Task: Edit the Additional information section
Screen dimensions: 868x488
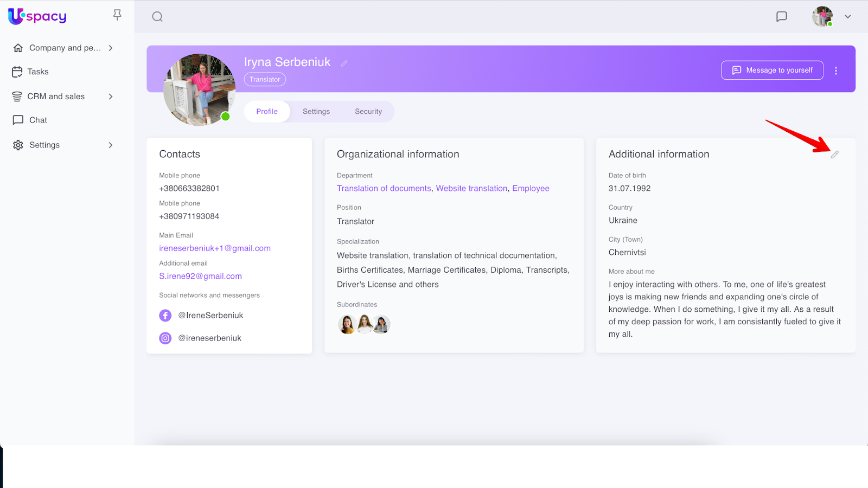Action: tap(834, 155)
